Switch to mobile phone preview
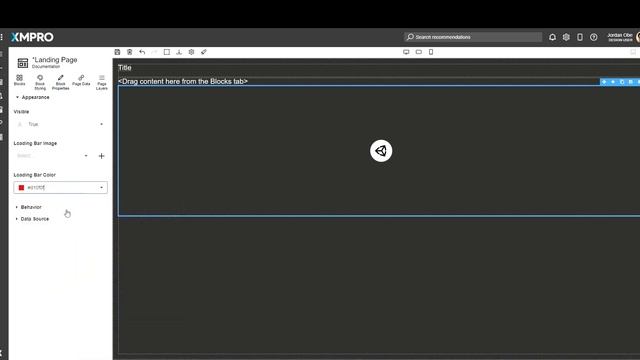Viewport: 640px width, 360px height. point(431,52)
